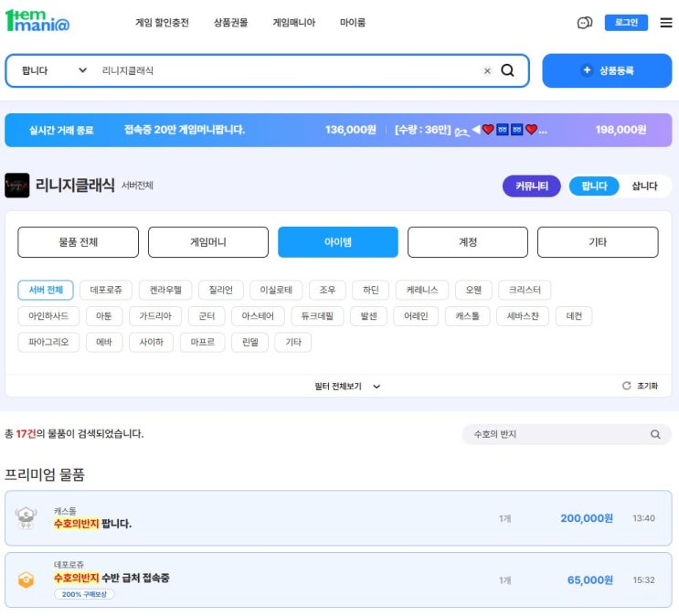
Task: Select the 아툰 server filter
Action: coord(104,316)
